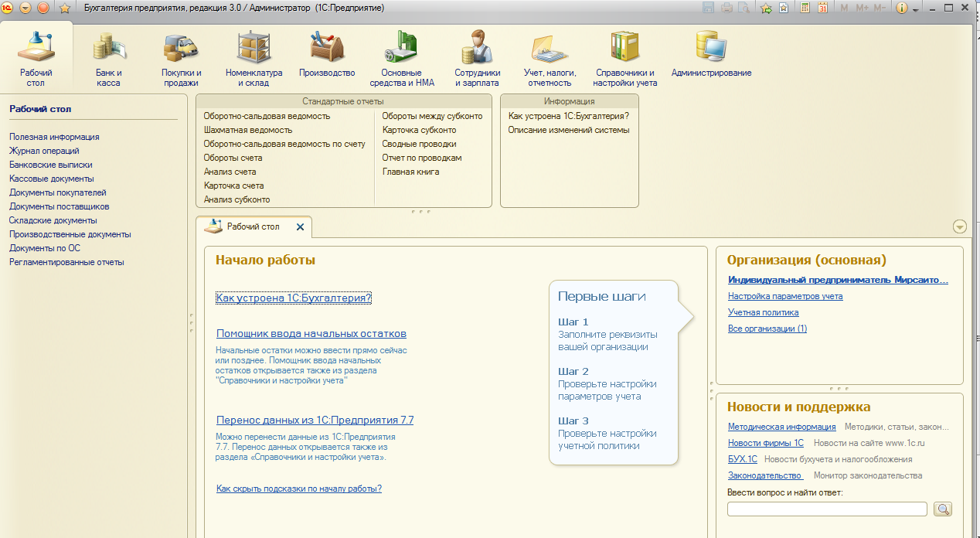
Task: Click the M+ memory button
Action: click(x=862, y=8)
